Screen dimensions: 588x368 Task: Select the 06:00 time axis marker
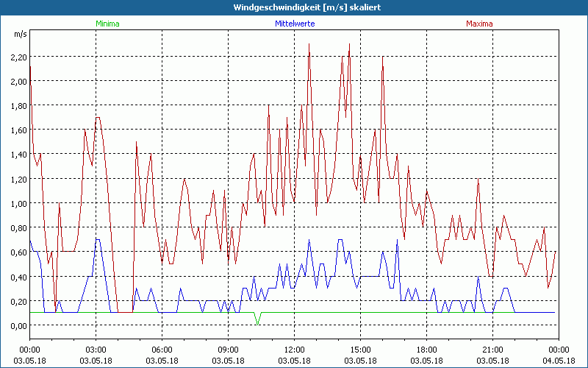tap(162, 349)
